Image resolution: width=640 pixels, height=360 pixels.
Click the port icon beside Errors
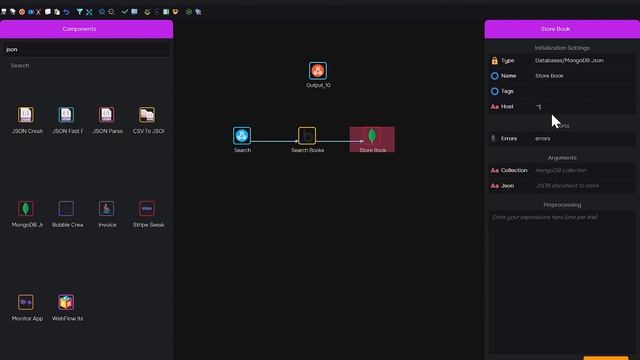493,138
